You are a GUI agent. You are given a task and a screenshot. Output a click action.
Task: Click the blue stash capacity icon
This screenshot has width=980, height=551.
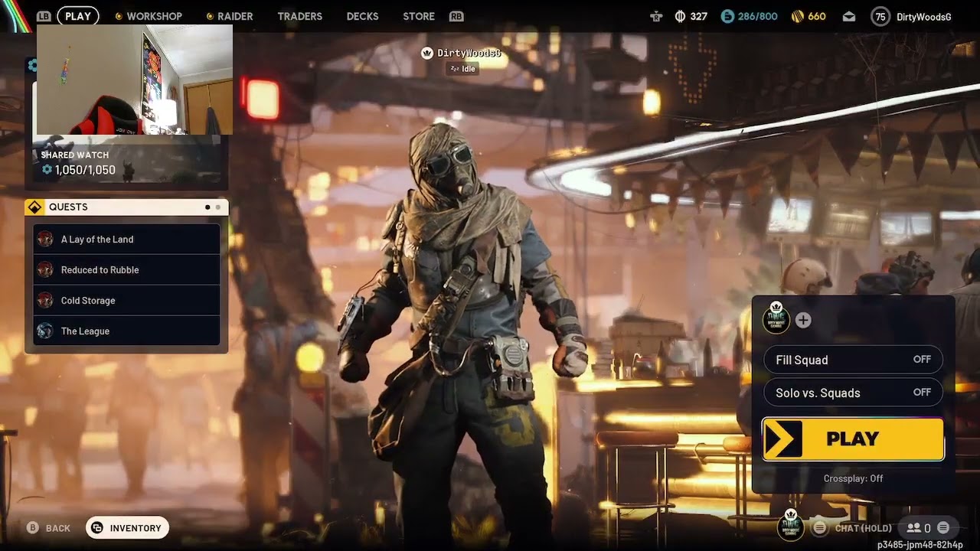727,16
